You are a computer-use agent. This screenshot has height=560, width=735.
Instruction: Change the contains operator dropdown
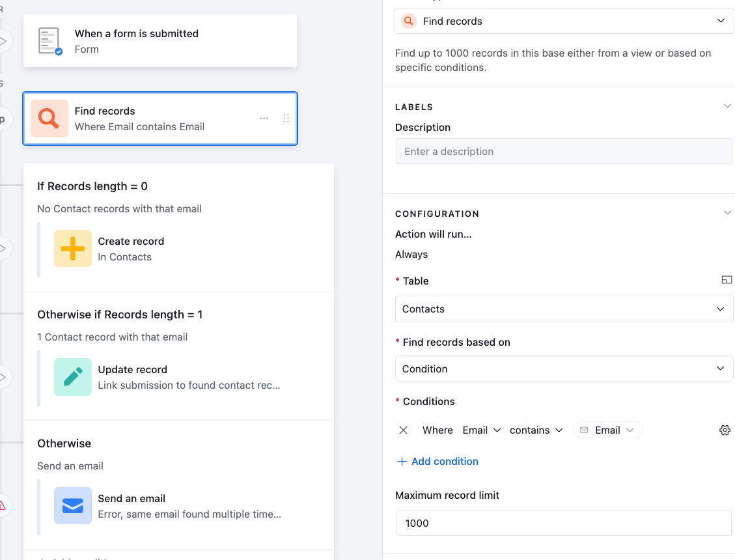[x=536, y=430]
